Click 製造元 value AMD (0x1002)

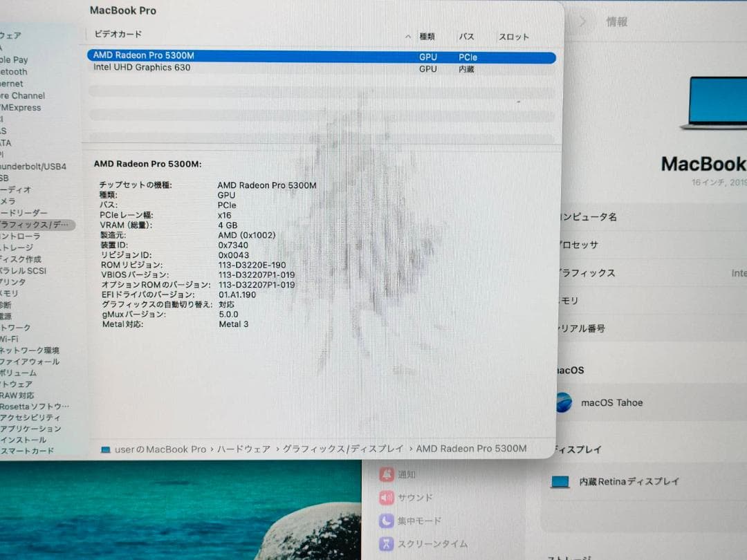point(247,235)
